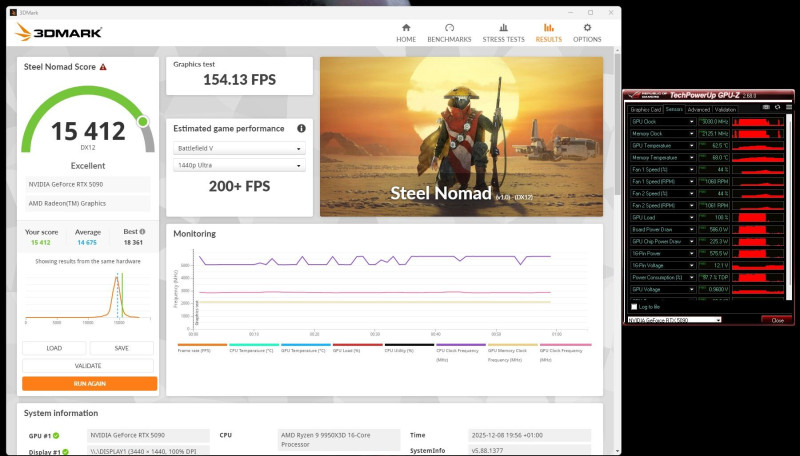This screenshot has height=456, width=800.
Task: Click the LOAD button
Action: coord(54,348)
